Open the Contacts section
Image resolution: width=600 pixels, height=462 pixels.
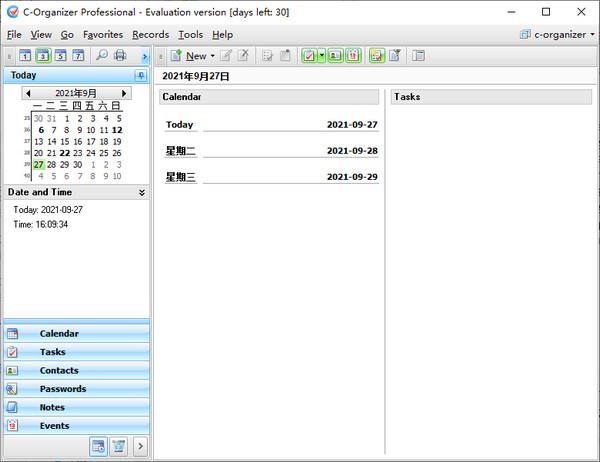pyautogui.click(x=77, y=370)
